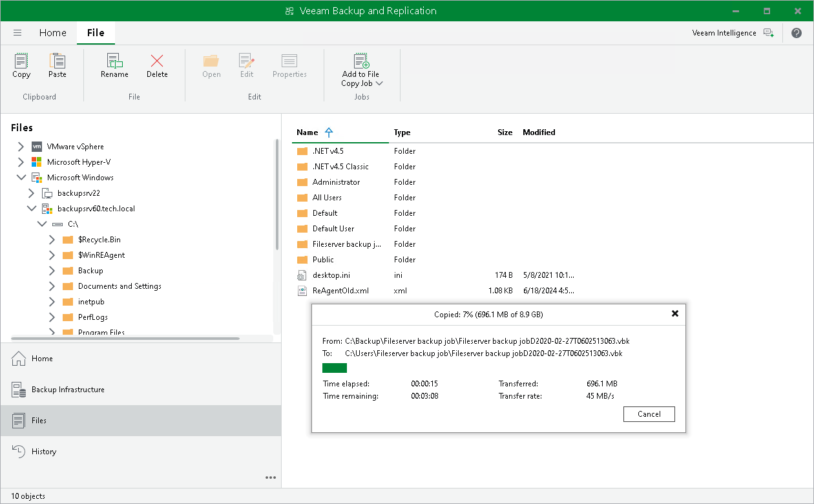
Task: Click the Paste ribbon icon
Action: (57, 61)
